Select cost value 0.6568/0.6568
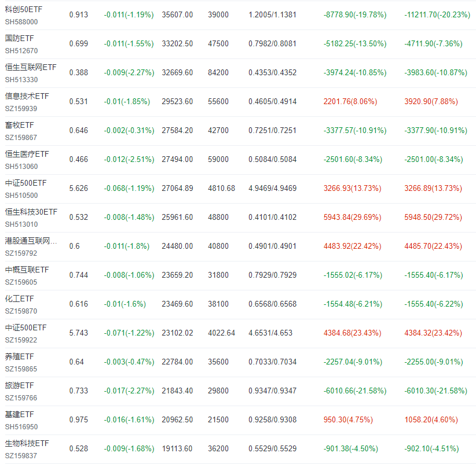Image resolution: width=476 pixels, height=464 pixels. (272, 304)
